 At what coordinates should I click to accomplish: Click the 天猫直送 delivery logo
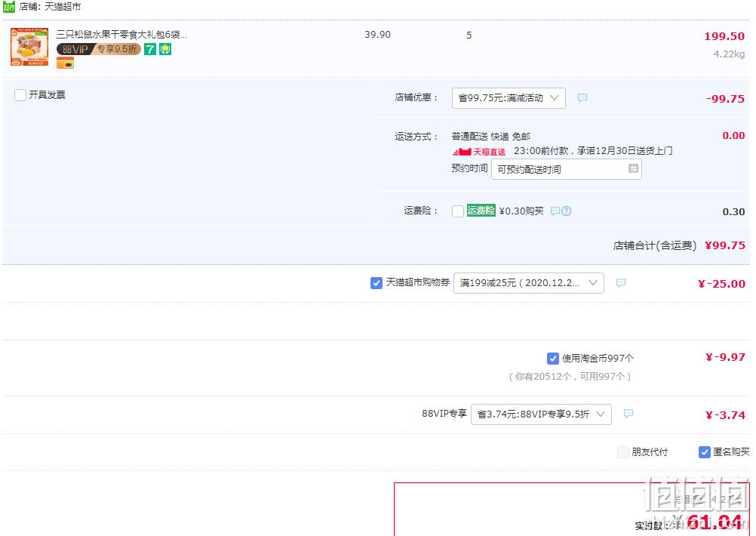479,152
